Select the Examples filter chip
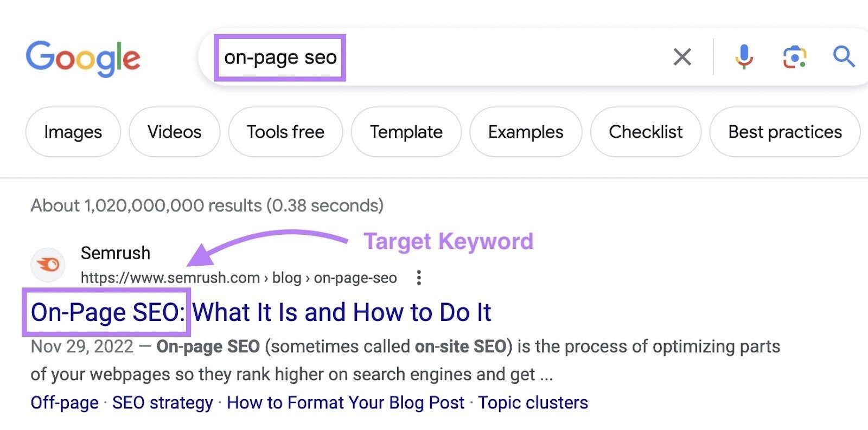Viewport: 868px width, 430px height. [x=525, y=132]
